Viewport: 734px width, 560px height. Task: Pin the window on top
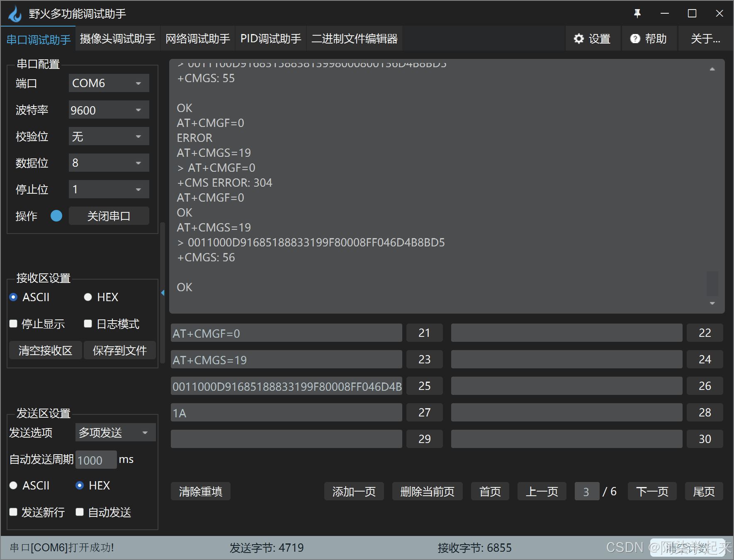(x=637, y=13)
